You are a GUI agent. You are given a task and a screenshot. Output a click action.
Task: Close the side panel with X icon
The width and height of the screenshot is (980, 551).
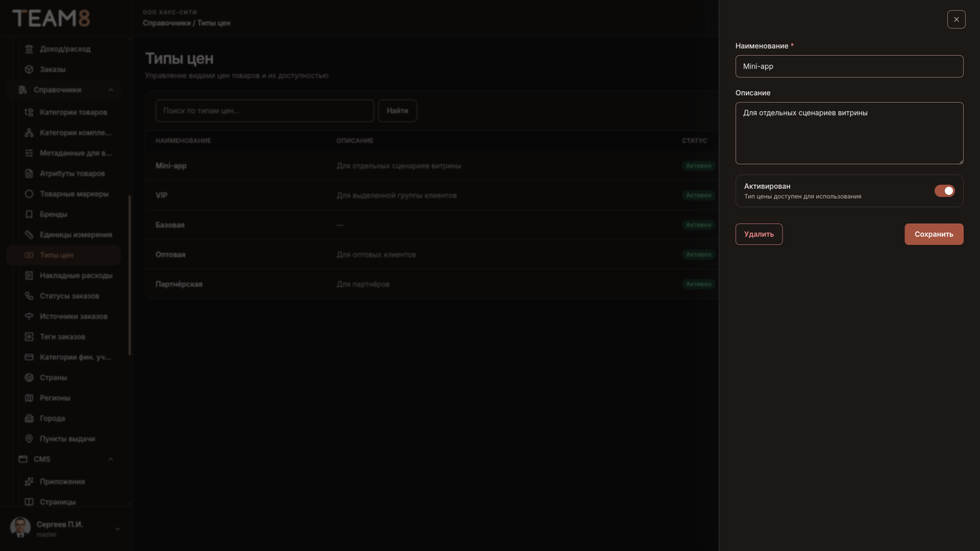pyautogui.click(x=956, y=19)
